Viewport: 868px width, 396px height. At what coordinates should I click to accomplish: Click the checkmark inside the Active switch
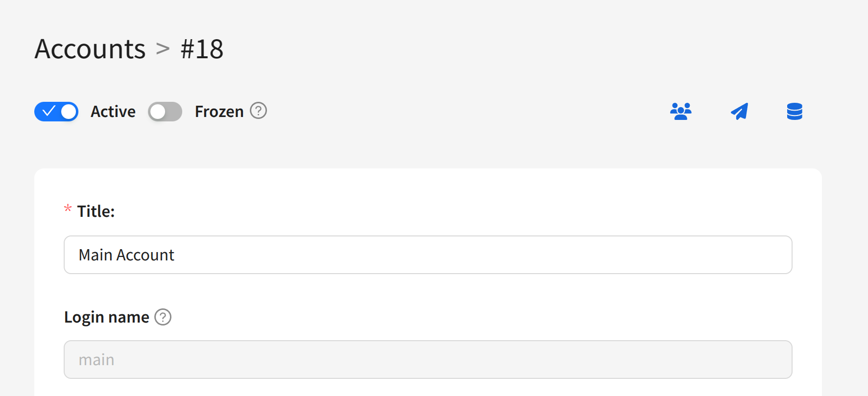tap(48, 112)
